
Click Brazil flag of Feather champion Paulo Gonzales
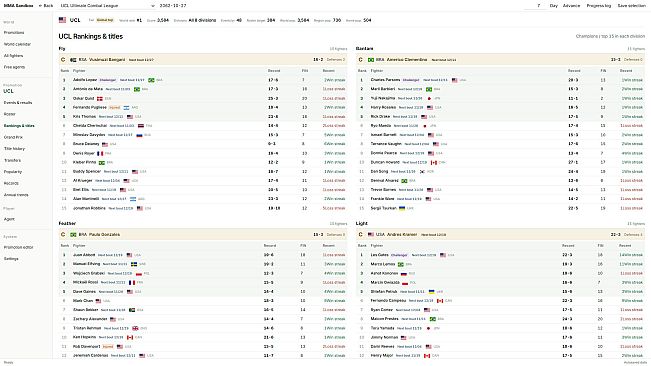[x=73, y=234]
